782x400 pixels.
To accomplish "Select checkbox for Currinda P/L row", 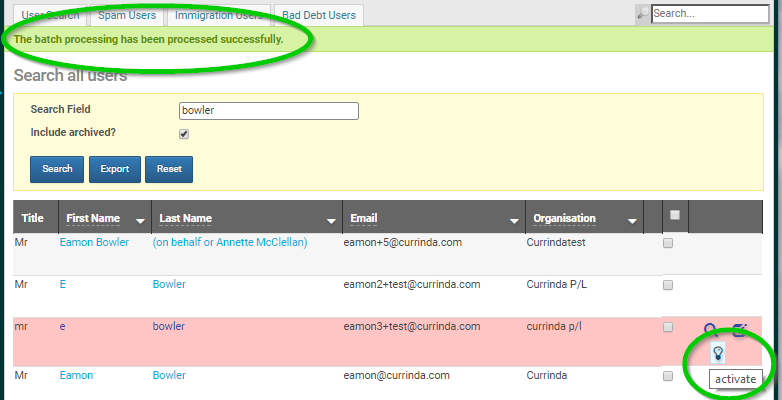I will click(668, 285).
